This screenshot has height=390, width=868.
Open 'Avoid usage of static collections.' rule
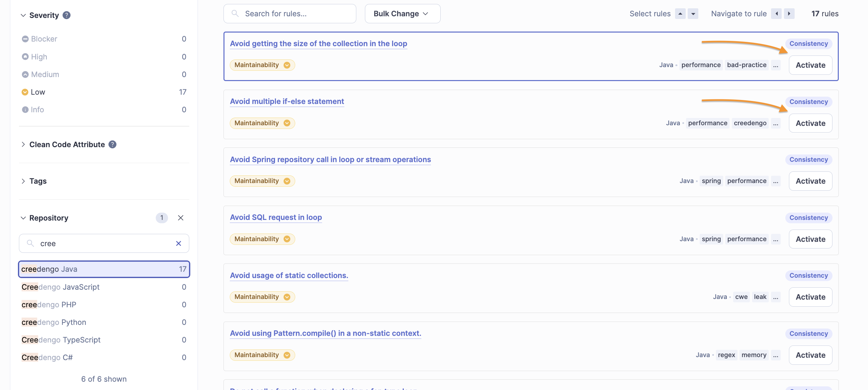click(289, 275)
